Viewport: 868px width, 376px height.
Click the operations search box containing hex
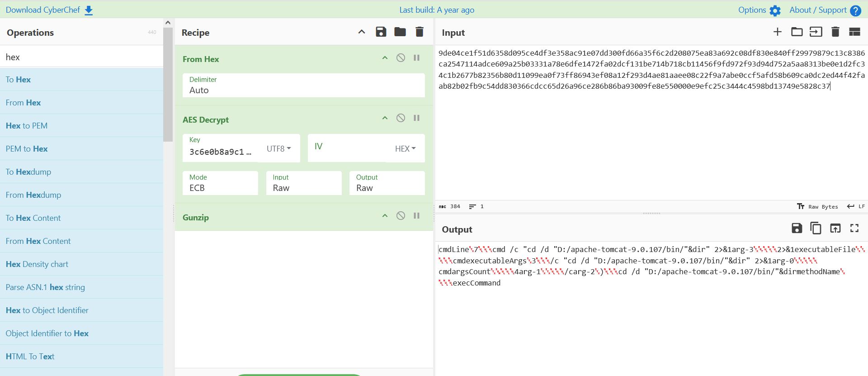(x=81, y=57)
